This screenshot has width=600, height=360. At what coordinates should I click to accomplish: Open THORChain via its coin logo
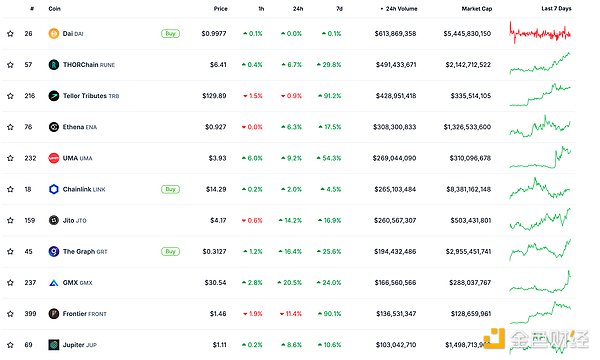(x=54, y=65)
